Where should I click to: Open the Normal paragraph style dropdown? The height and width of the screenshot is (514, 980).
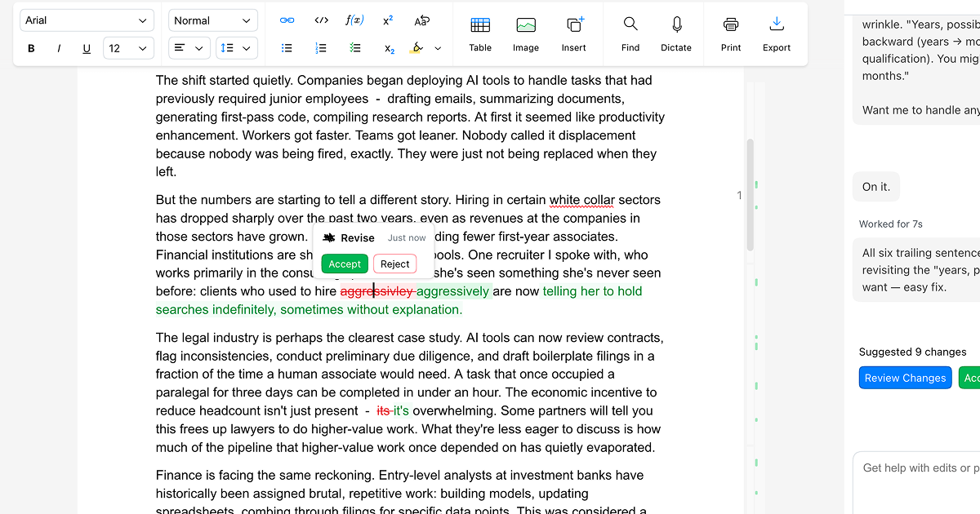coord(213,20)
